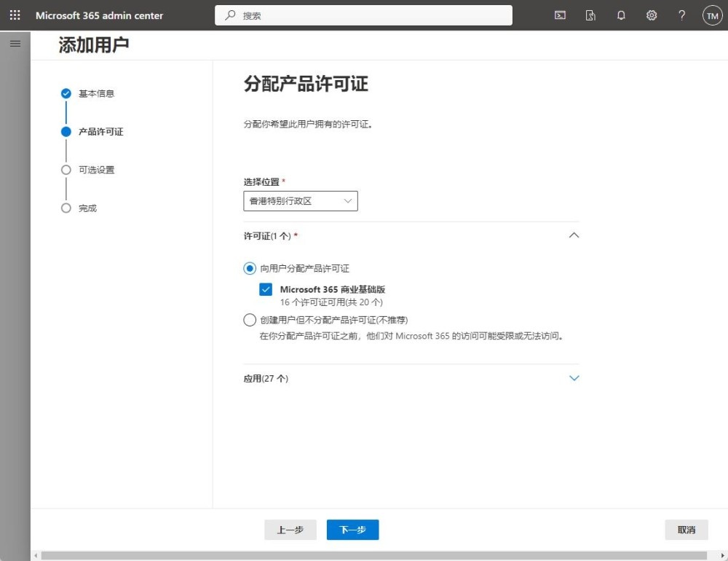Screen dimensions: 728x561
Task: Toggle the hamburger navigation menu
Action: [x=15, y=44]
